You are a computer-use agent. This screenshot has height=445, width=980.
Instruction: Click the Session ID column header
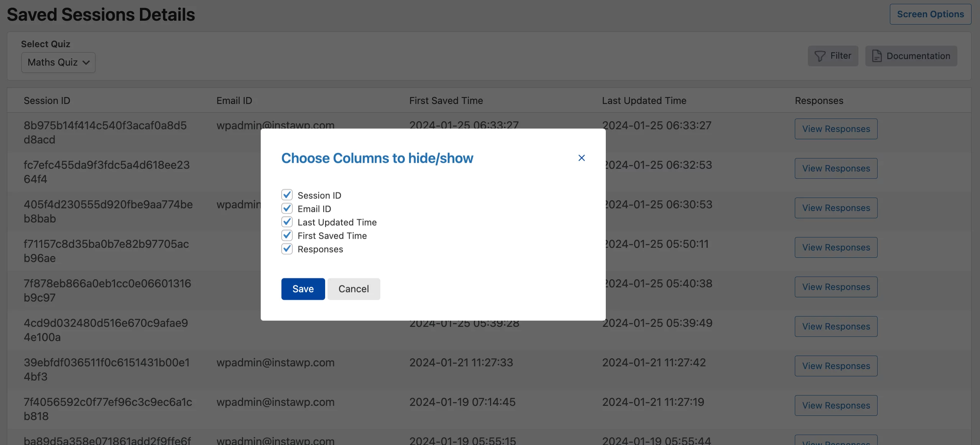point(47,101)
